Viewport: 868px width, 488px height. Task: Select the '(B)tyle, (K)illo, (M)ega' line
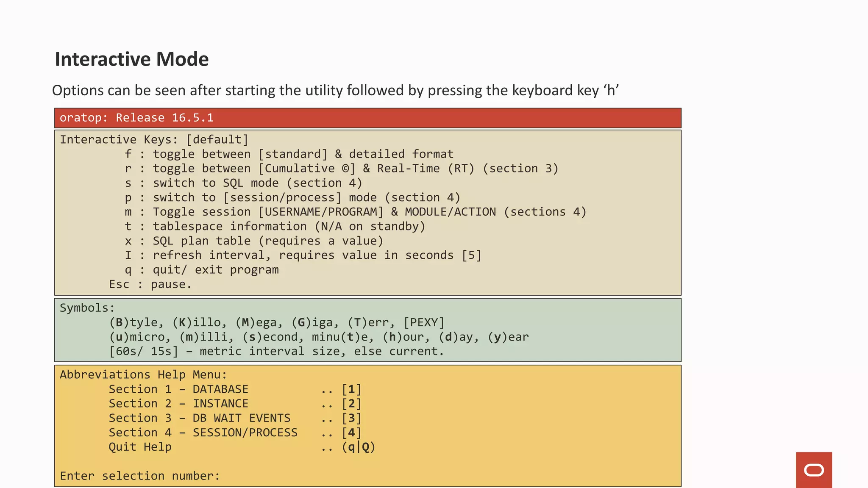pos(277,322)
